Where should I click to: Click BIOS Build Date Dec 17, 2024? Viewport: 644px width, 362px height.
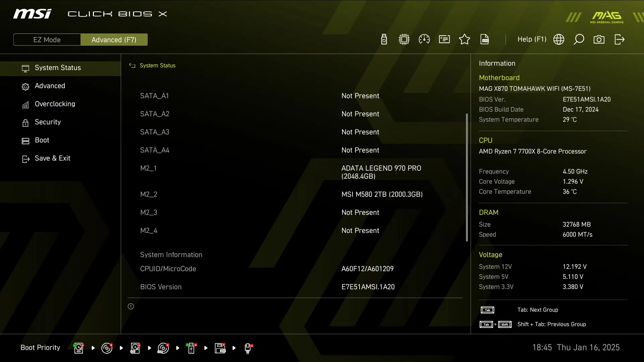(581, 110)
